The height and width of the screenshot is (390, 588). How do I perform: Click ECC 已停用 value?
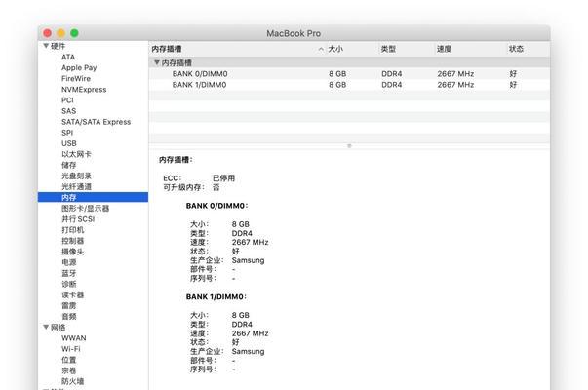pyautogui.click(x=224, y=178)
